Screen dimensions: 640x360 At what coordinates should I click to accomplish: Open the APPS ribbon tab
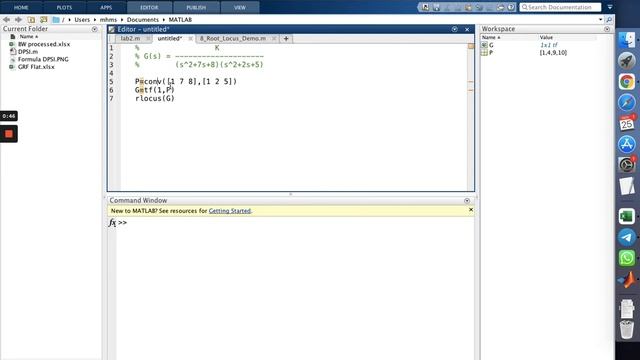pyautogui.click(x=106, y=7)
